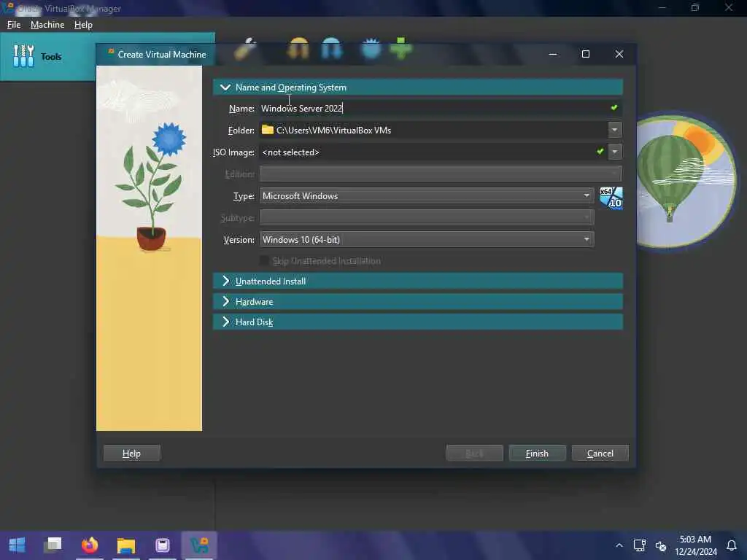Click the Import appliance icon in VirtualBox toolbar

[x=298, y=49]
